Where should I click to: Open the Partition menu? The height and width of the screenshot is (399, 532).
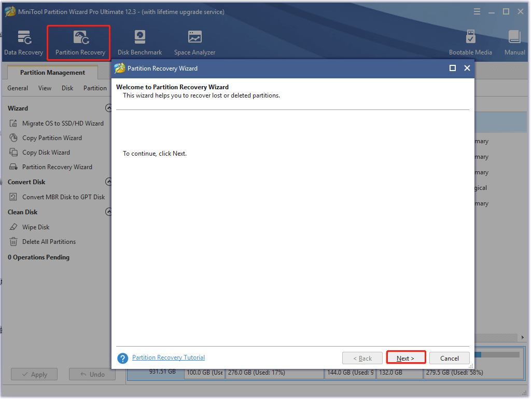[x=95, y=88]
